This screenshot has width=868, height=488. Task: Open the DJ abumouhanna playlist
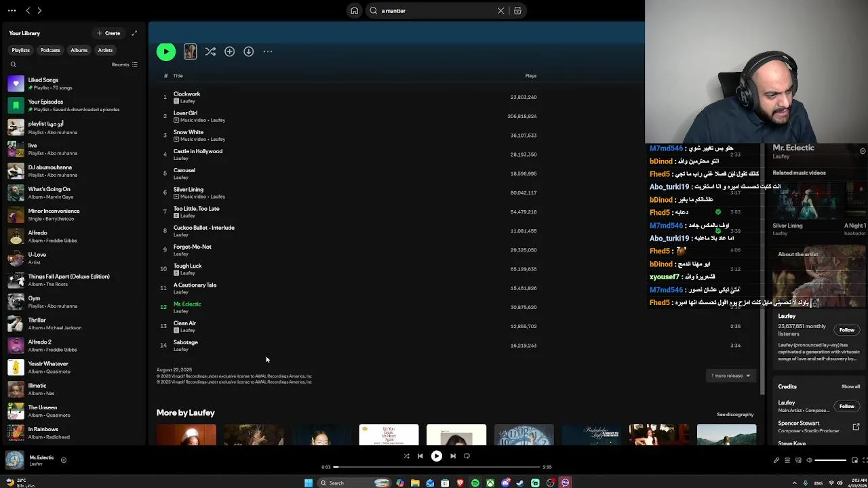(x=73, y=171)
